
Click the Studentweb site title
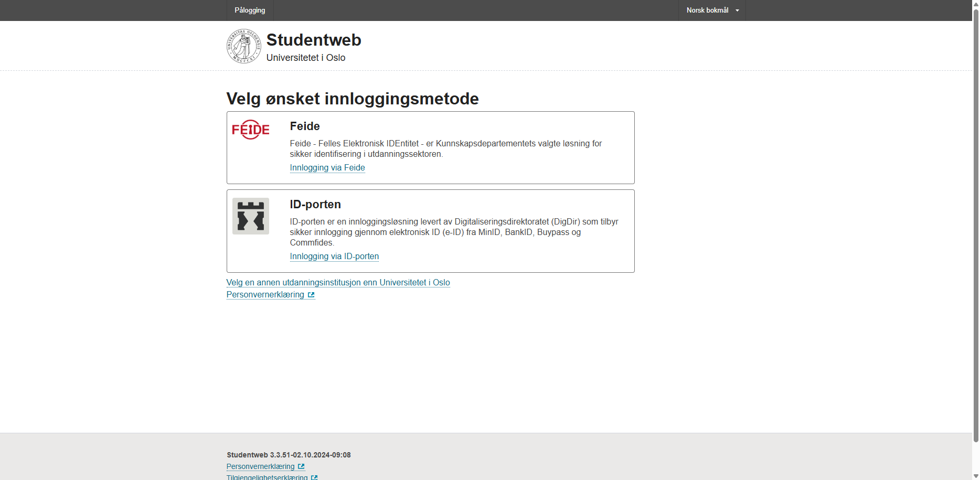[314, 40]
